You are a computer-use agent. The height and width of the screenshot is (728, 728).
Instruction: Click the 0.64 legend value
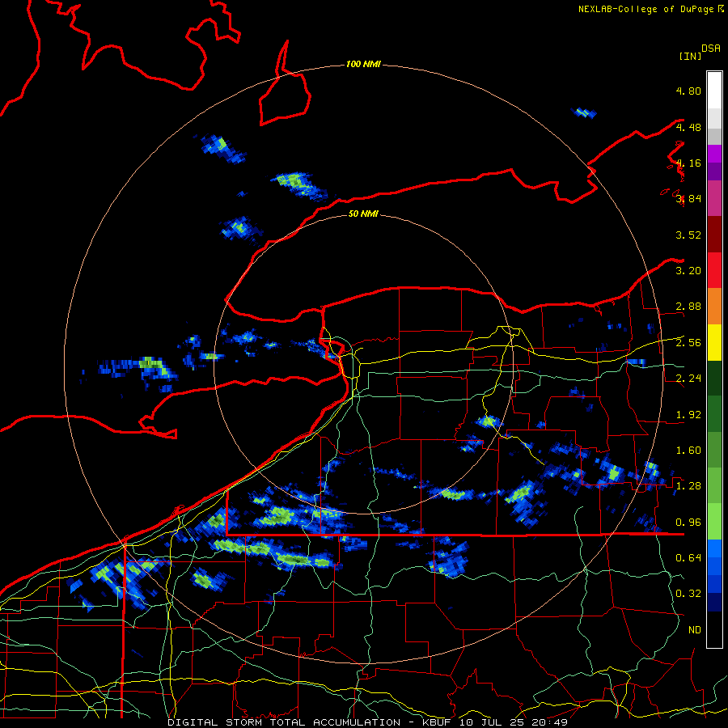tap(688, 558)
